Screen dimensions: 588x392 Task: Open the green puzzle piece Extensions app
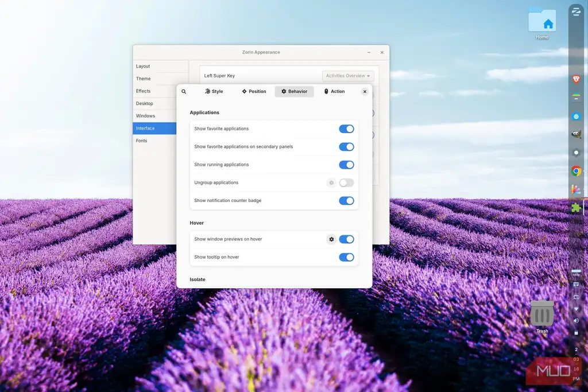click(576, 208)
